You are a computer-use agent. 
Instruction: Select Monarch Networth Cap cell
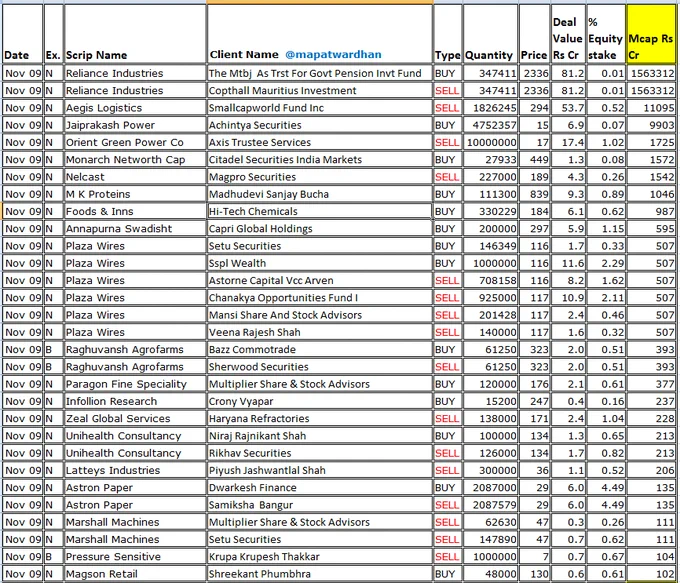click(x=135, y=160)
